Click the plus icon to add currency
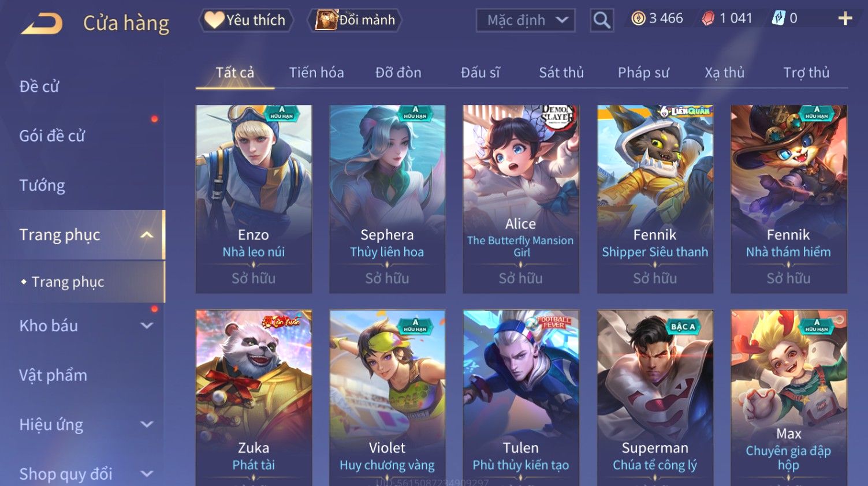The image size is (868, 486). tap(845, 18)
